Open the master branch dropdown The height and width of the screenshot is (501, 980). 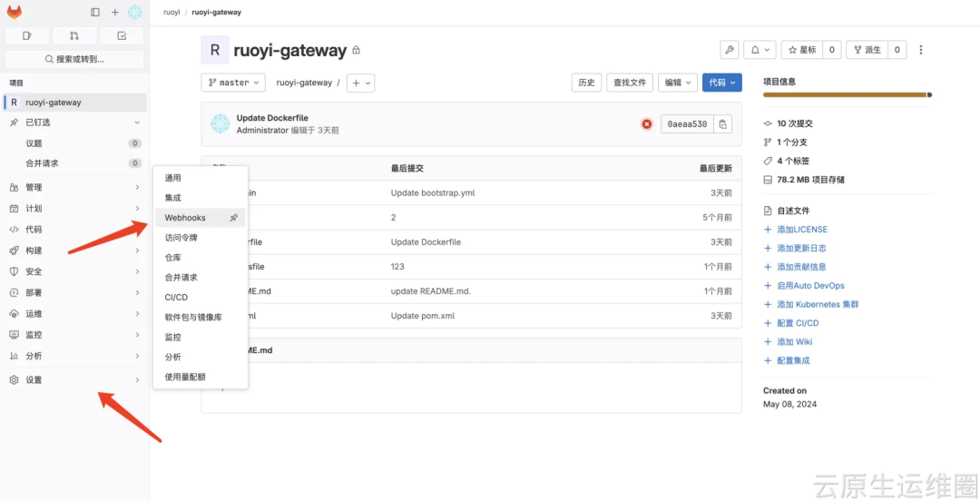point(233,83)
